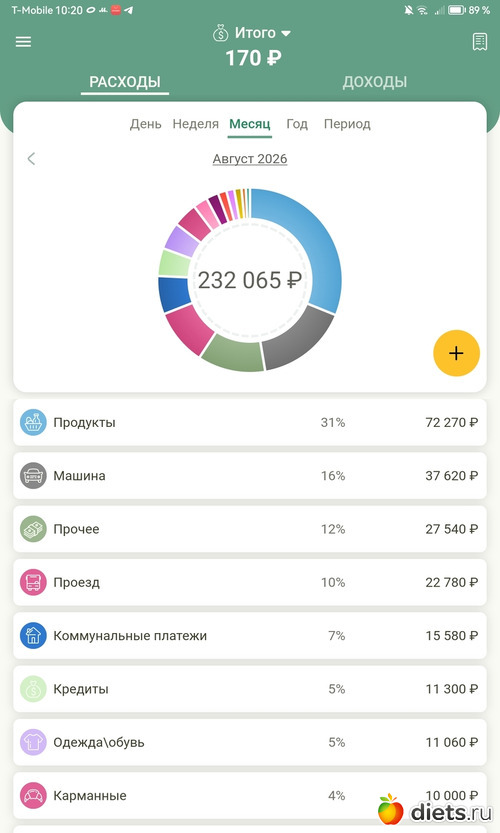This screenshot has height=833, width=500.
Task: Tap the Продукты basket category icon
Action: (33, 422)
